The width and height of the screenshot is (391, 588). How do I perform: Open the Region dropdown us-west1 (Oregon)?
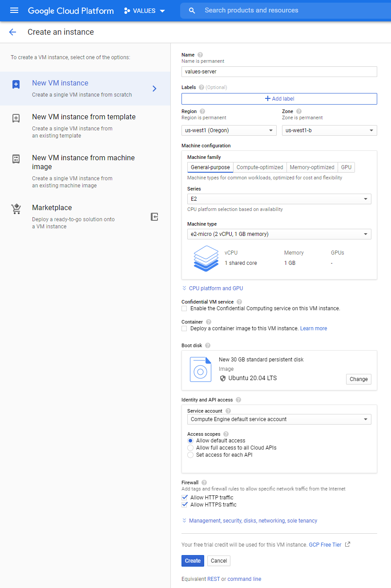click(x=229, y=130)
